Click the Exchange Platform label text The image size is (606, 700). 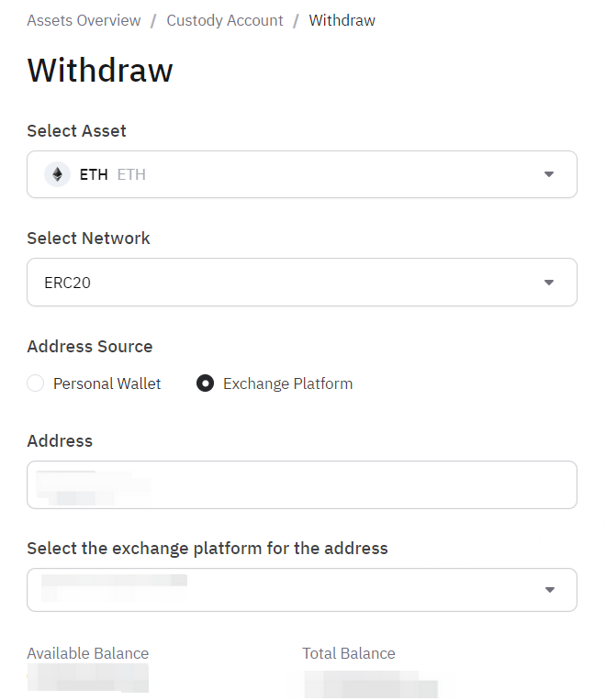click(287, 383)
